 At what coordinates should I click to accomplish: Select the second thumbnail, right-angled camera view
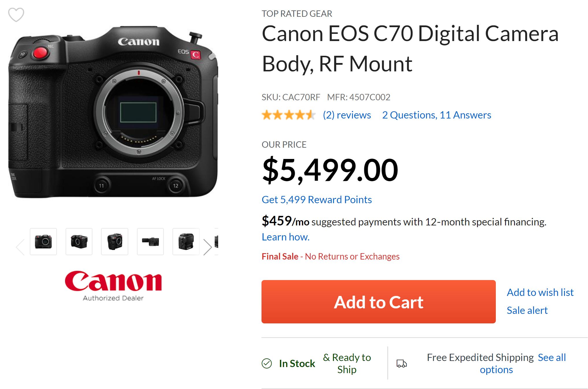(79, 242)
